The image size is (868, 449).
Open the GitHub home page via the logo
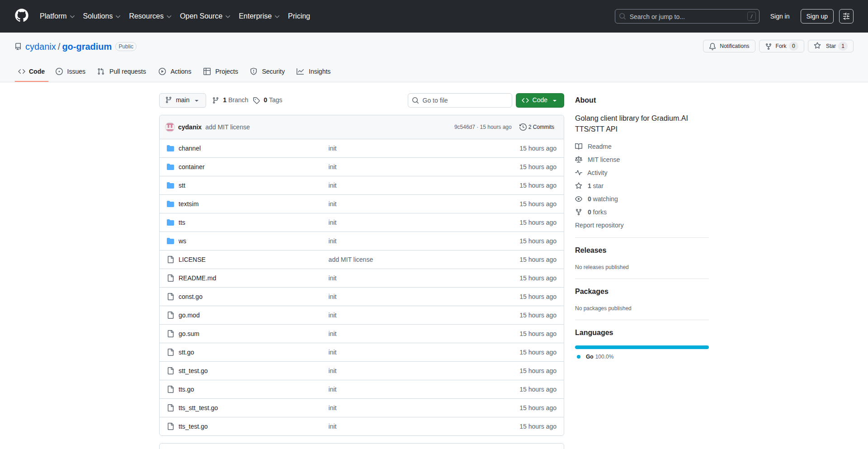[x=21, y=16]
